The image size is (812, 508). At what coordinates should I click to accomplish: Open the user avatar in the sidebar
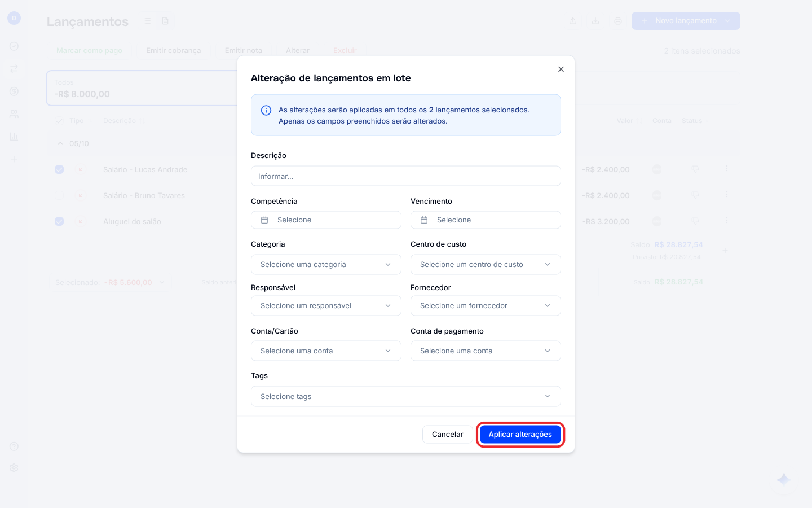(14, 18)
